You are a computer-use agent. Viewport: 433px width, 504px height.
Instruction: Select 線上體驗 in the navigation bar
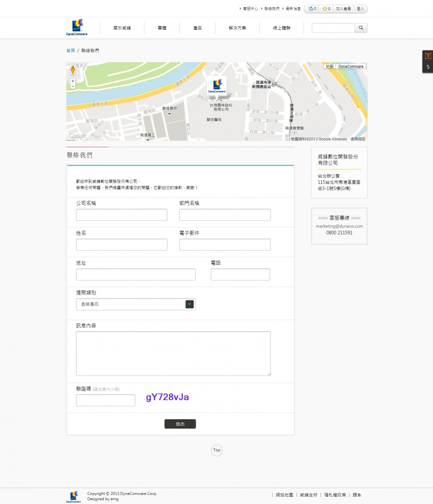[281, 28]
